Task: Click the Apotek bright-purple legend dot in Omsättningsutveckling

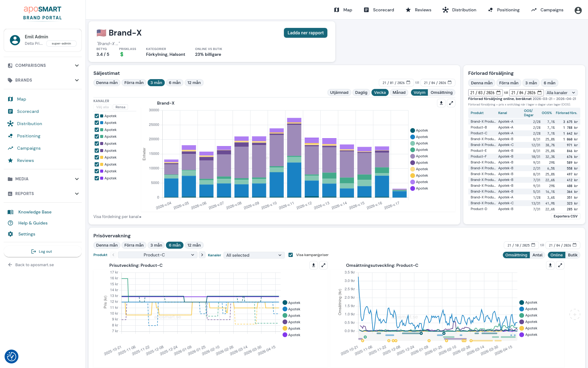Action: (522, 335)
